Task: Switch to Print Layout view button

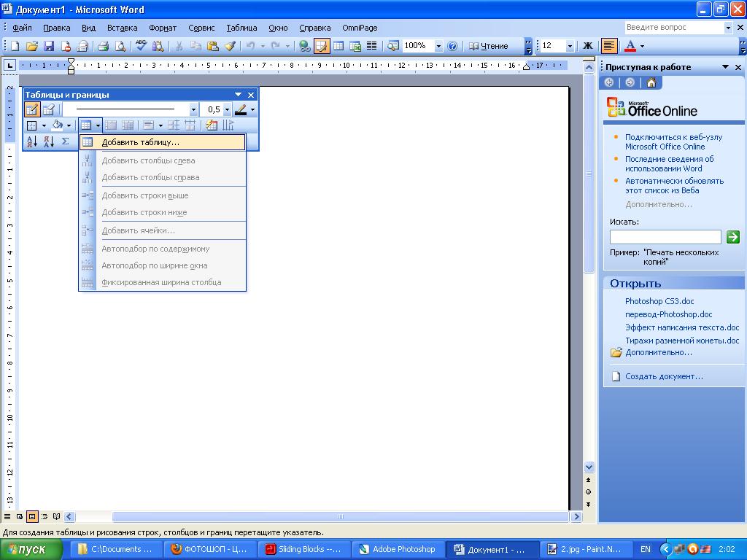Action: (32, 516)
